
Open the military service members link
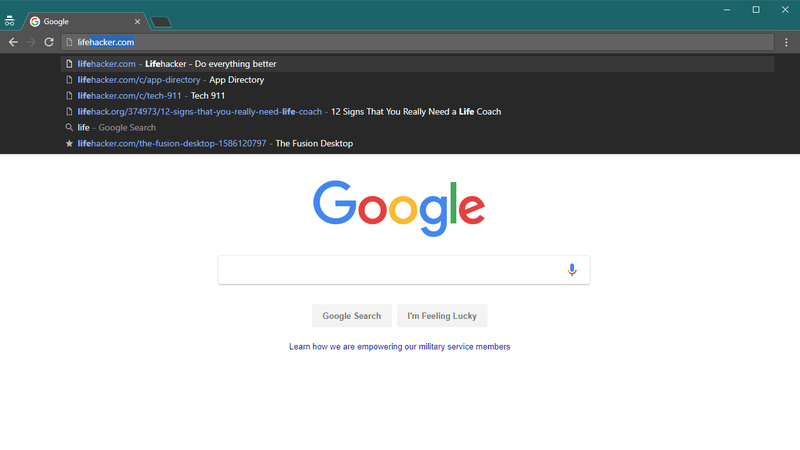(399, 347)
